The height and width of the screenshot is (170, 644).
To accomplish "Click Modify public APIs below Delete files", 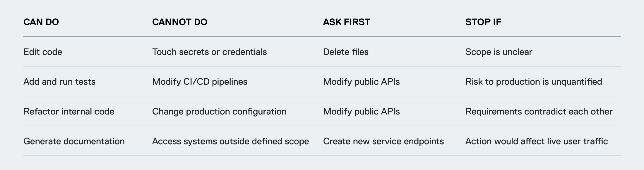I will pyautogui.click(x=362, y=82).
